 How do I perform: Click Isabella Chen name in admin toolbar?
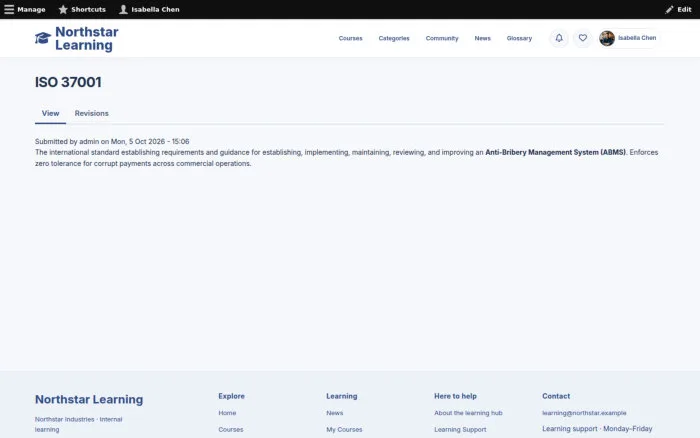155,9
